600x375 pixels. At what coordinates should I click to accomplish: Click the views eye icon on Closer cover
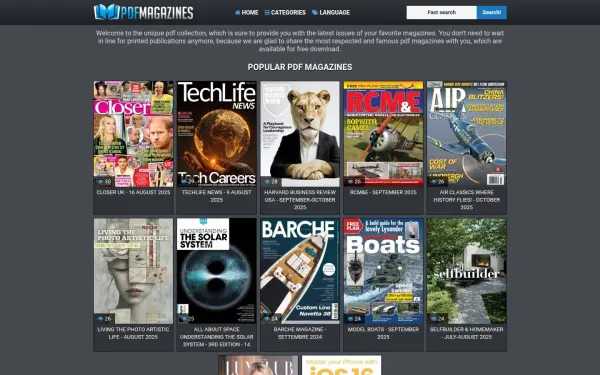[x=100, y=182]
